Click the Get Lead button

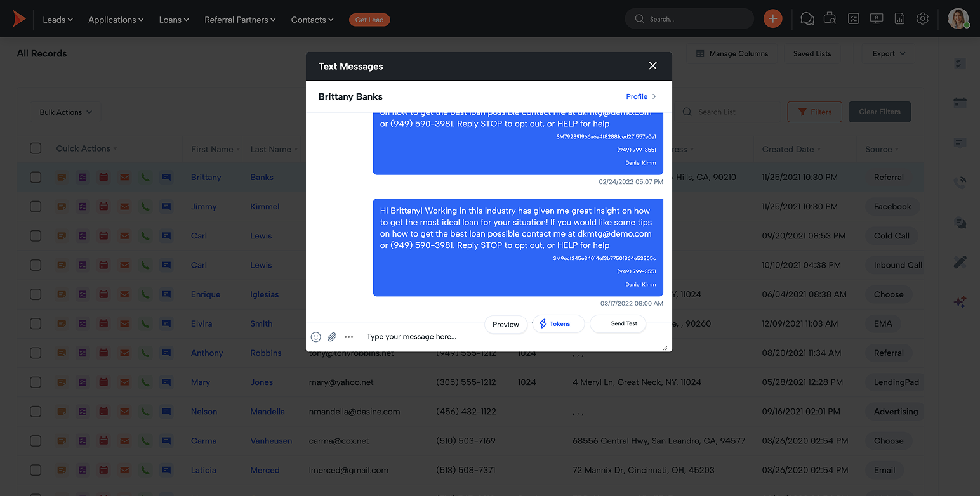369,20
